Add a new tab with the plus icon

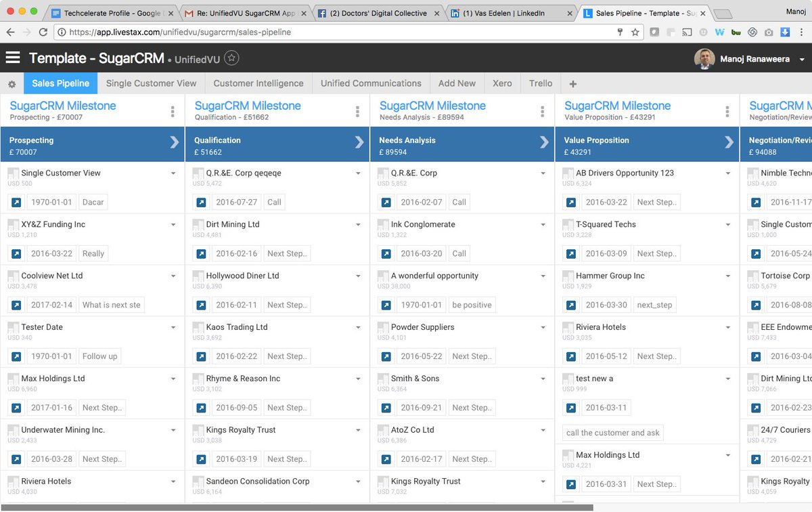[573, 84]
